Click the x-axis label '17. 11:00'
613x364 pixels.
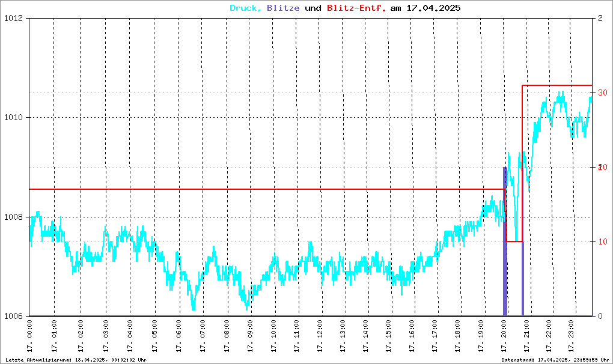coord(297,336)
